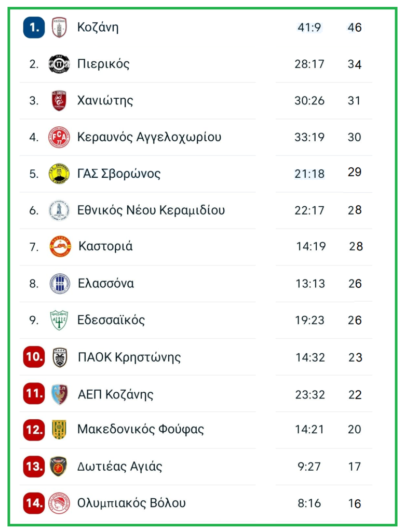The height and width of the screenshot is (532, 405).
Task: Click the Εθνικός Νέου Κεραμιδίου emblem
Action: pyautogui.click(x=59, y=210)
